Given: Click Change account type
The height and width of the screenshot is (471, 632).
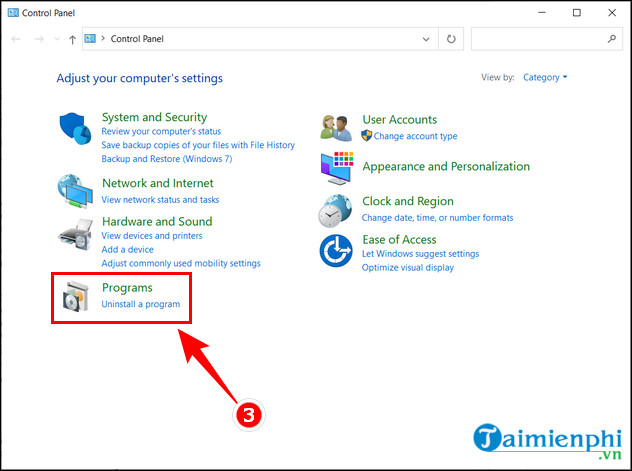Looking at the screenshot, I should coord(415,136).
